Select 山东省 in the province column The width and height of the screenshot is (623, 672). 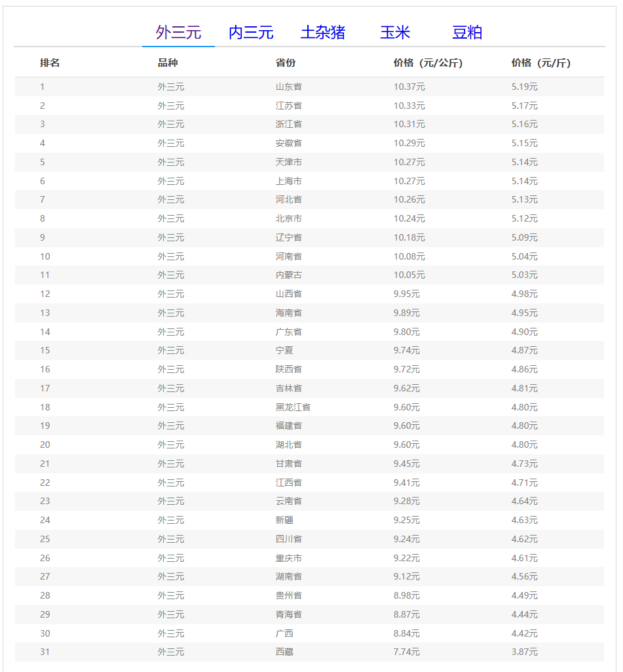click(x=289, y=87)
